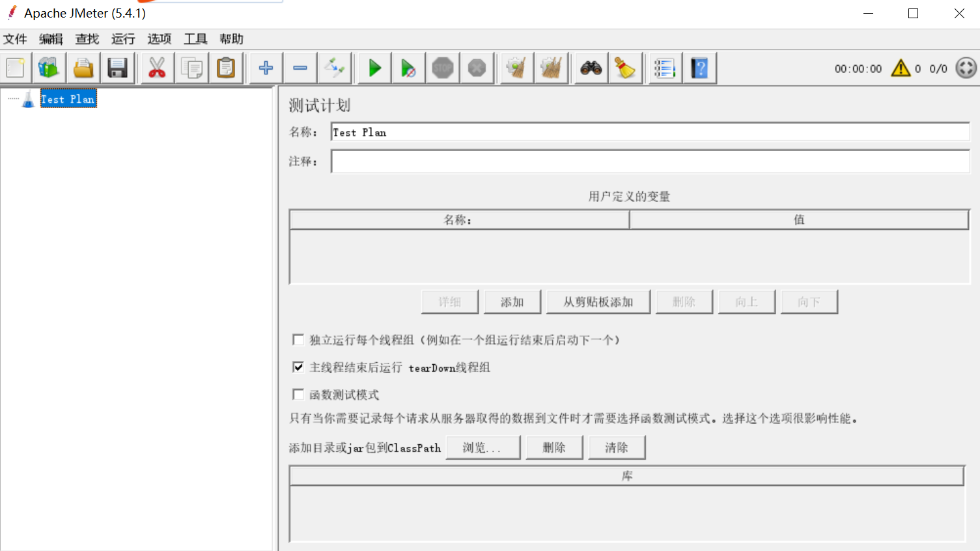Viewport: 980px width, 551px height.
Task: Click the 00:00:00 elapsed timer
Action: coord(858,68)
